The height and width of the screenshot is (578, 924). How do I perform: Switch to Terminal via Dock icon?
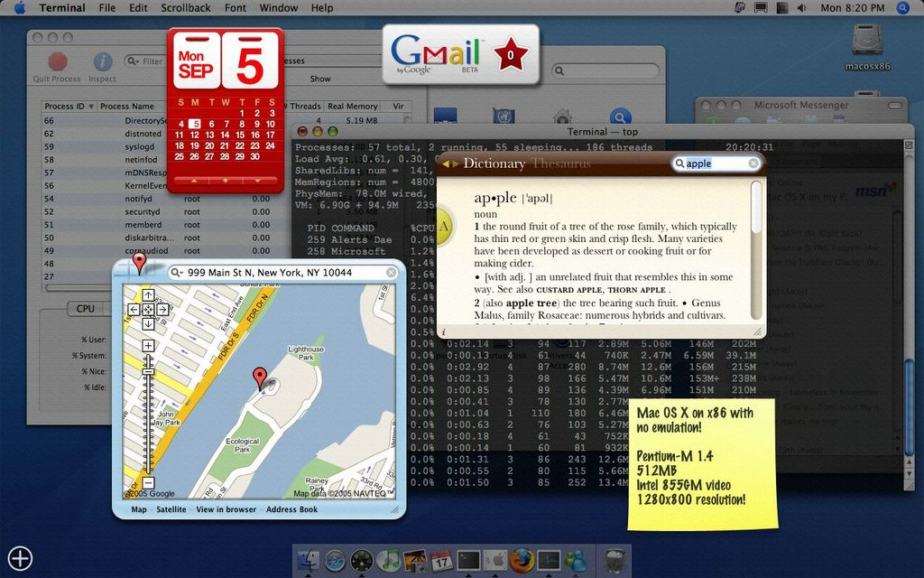pyautogui.click(x=468, y=560)
